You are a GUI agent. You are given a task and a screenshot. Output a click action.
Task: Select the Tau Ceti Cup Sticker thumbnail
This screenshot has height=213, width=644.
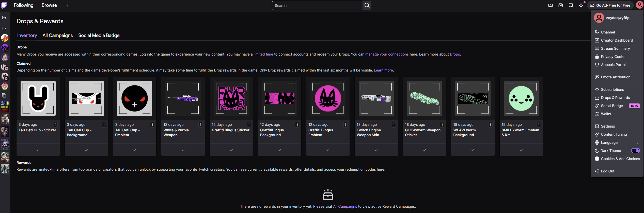38,98
